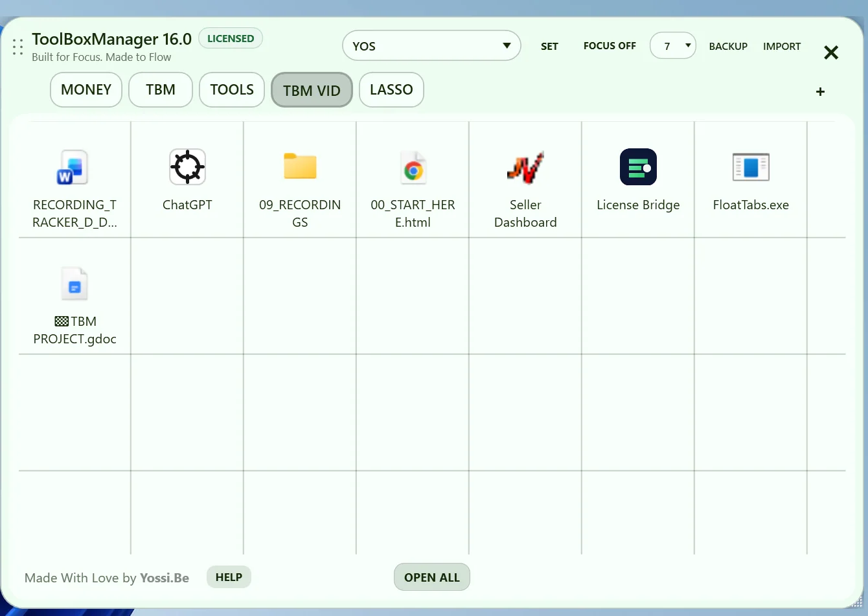Grab the resize grip in window corner

[856, 602]
